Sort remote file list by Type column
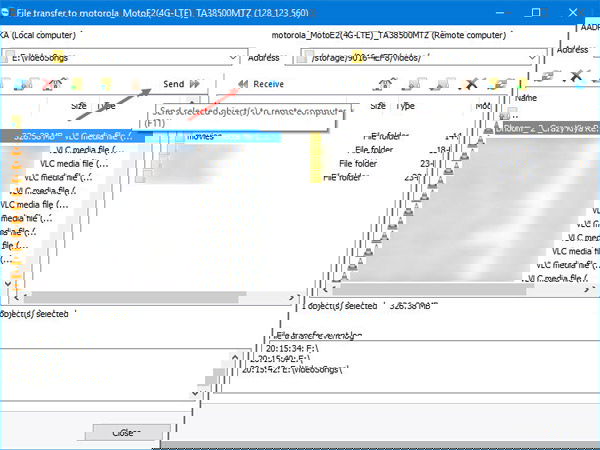The image size is (600, 450). click(x=406, y=106)
